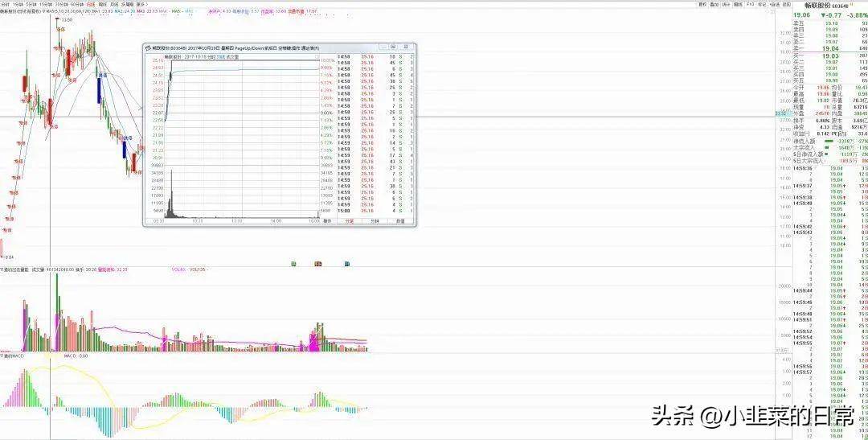Click the 09:30 time label in popup

[159, 220]
